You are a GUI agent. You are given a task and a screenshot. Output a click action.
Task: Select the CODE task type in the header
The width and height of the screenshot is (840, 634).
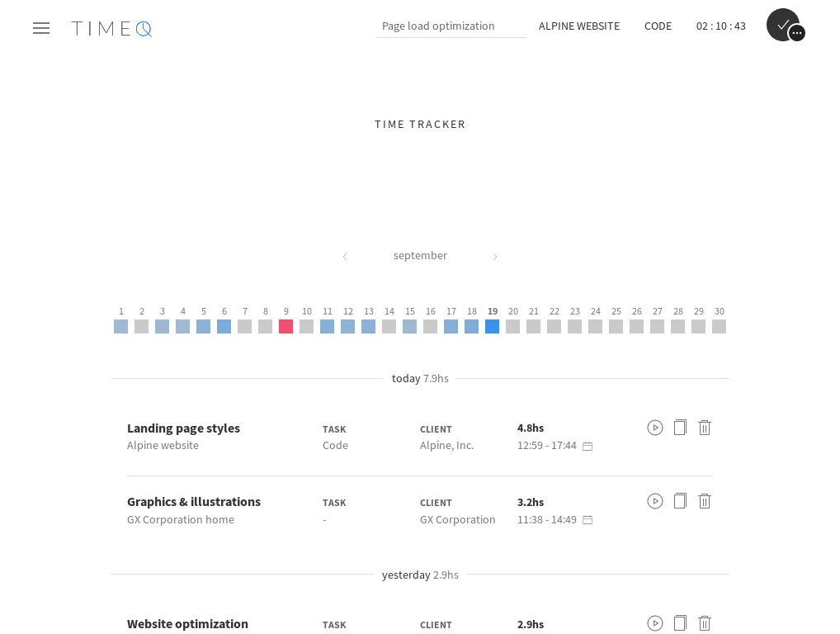[x=658, y=26]
